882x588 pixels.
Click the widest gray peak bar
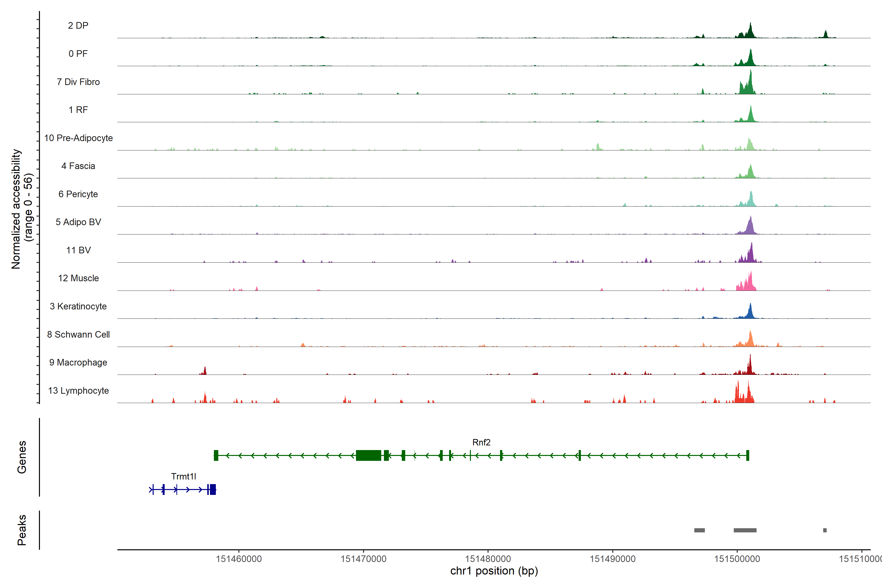click(x=745, y=530)
